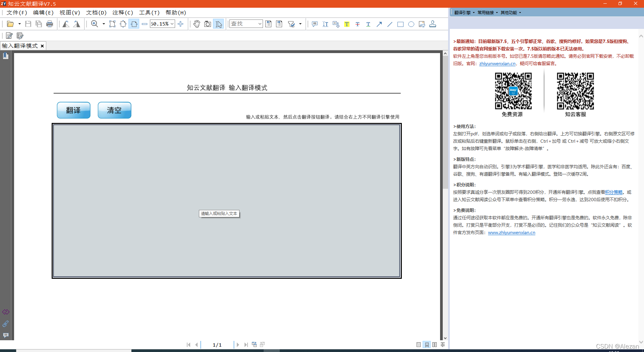
Task: Click the edit document pencil icon
Action: 9,36
